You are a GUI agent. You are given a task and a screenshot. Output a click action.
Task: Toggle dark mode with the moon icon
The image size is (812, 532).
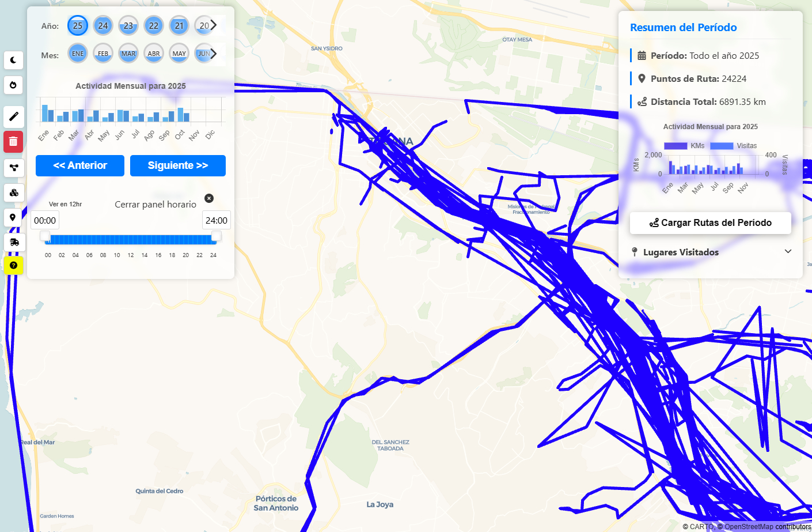pos(13,60)
